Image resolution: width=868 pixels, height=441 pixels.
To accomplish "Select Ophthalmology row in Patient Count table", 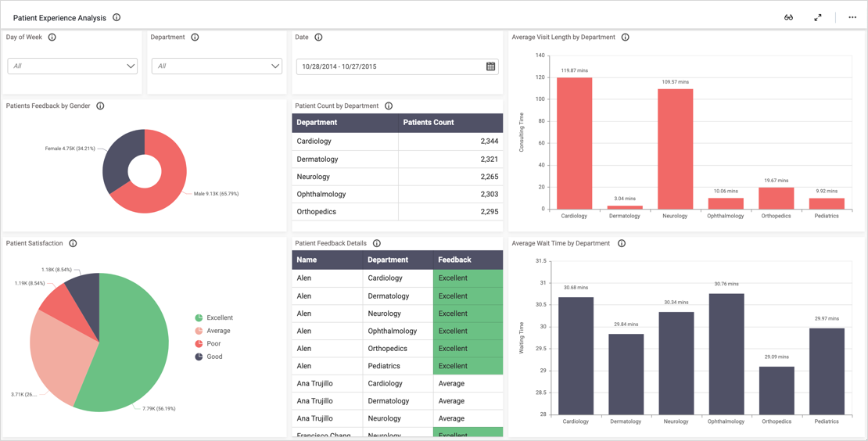I will point(397,194).
